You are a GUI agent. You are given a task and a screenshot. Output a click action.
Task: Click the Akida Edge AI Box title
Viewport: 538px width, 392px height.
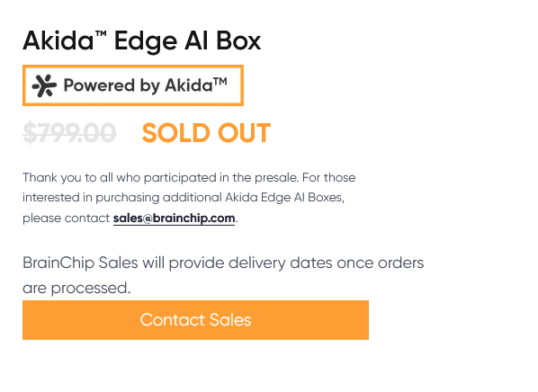(142, 40)
